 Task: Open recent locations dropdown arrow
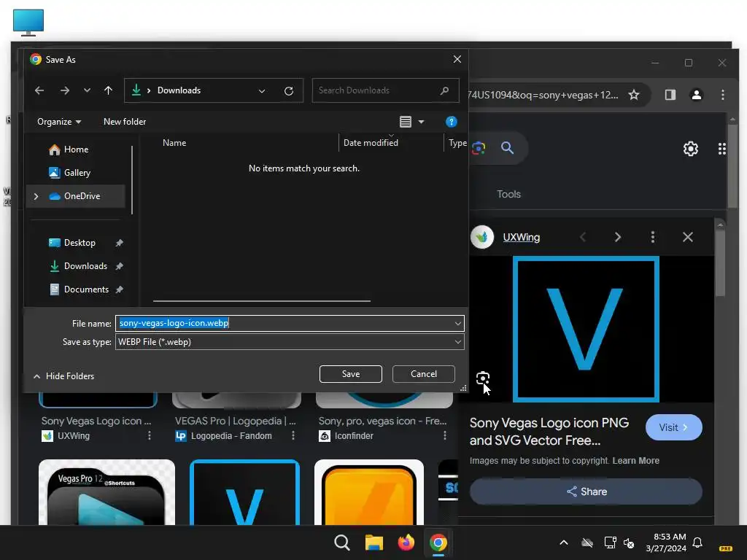click(x=87, y=90)
